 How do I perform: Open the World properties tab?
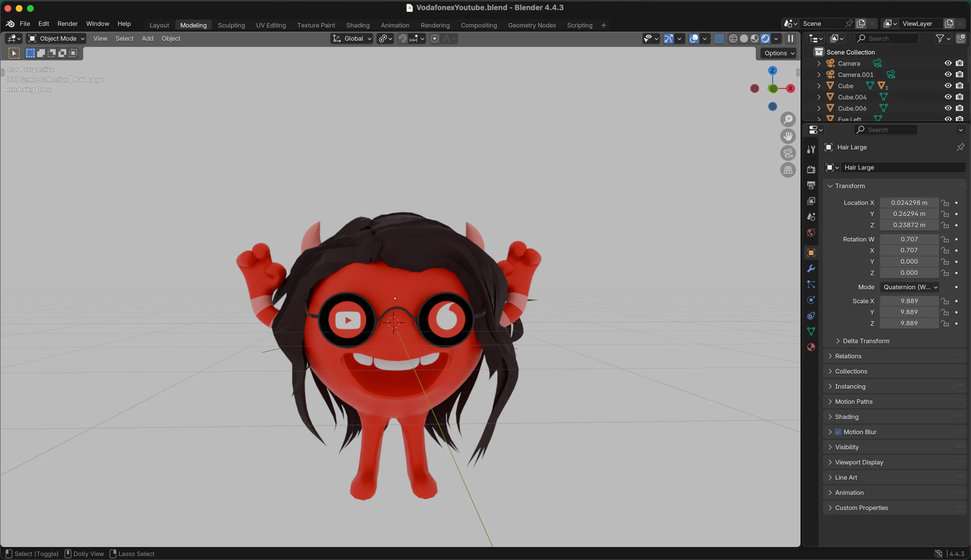pos(811,233)
